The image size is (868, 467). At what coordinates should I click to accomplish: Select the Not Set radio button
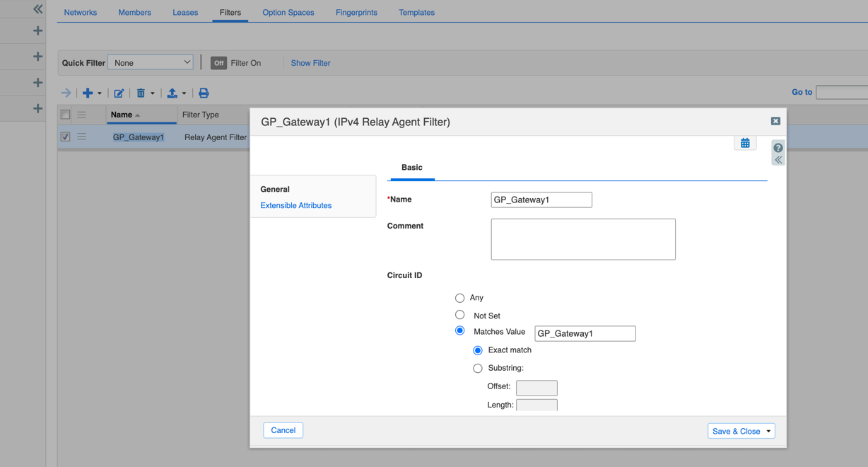coord(460,315)
